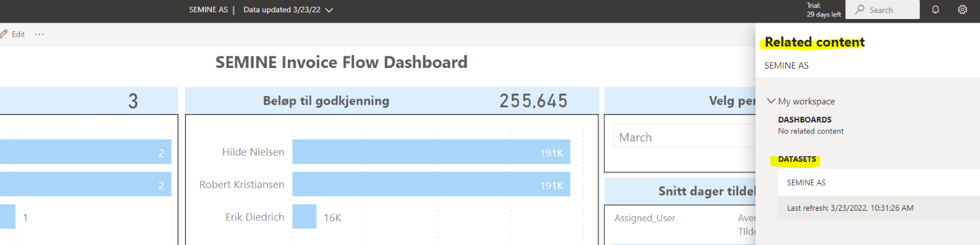980x245 pixels.
Task: Collapse the My workspace section
Action: [771, 101]
